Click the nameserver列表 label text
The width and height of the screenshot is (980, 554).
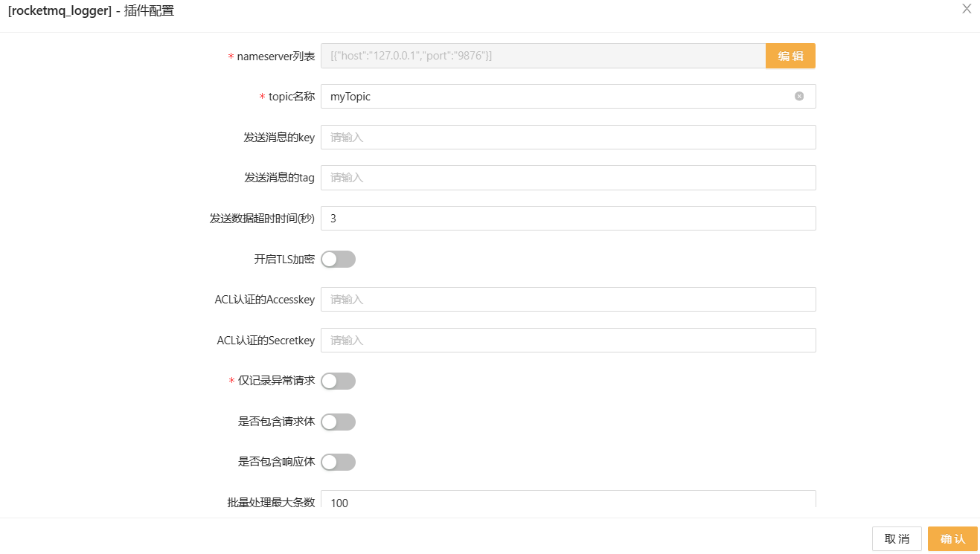(276, 57)
